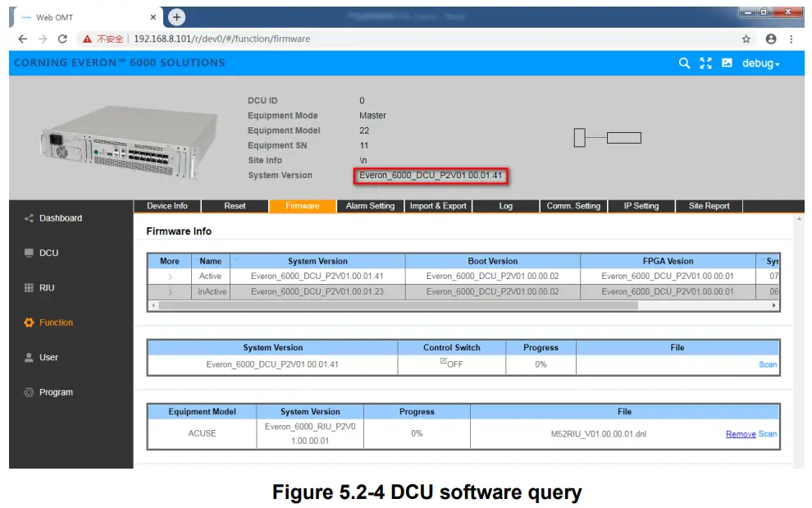Click the ACUSE equipment model cell
The image size is (812, 508).
click(202, 433)
